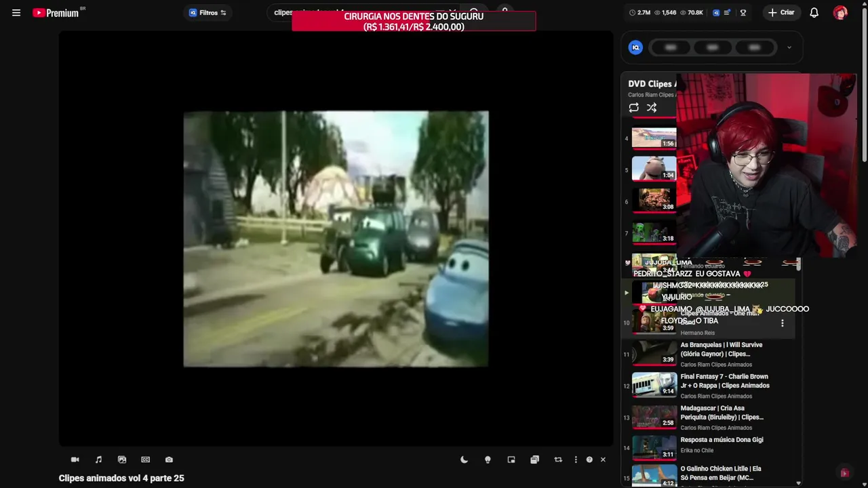Open the notifications bell
Viewport: 868px width, 488px height.
click(814, 13)
